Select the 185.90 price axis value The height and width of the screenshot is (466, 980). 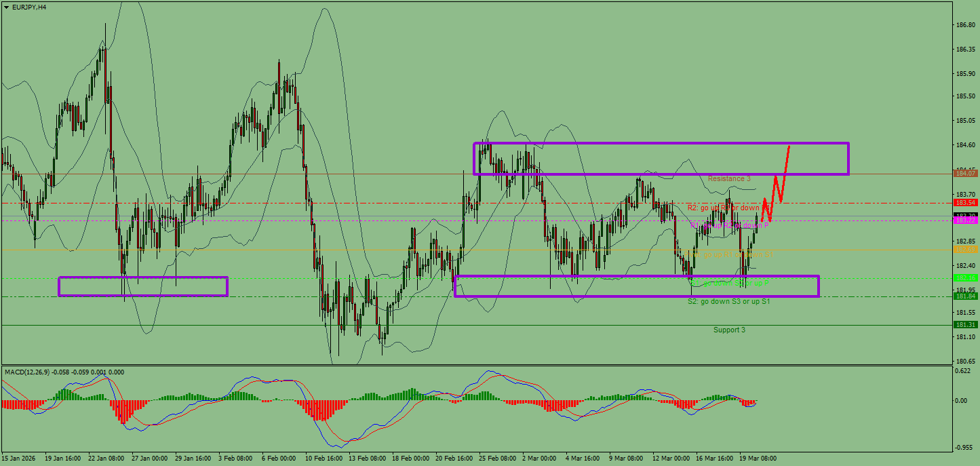pyautogui.click(x=964, y=73)
